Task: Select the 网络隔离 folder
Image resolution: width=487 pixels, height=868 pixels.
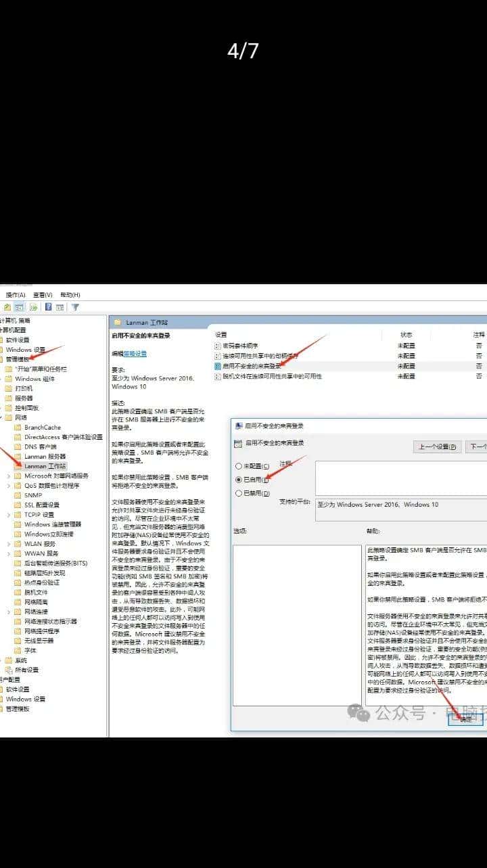Action: [x=36, y=601]
